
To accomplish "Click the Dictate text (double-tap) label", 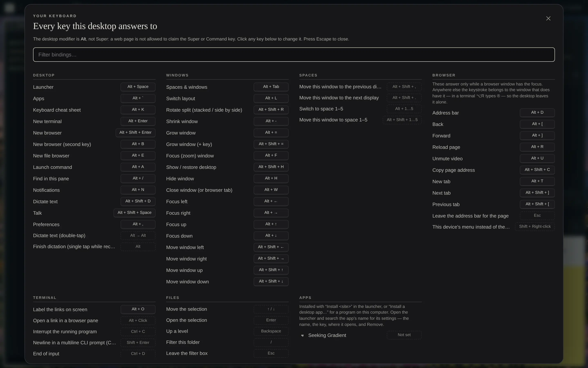I will pyautogui.click(x=59, y=236).
